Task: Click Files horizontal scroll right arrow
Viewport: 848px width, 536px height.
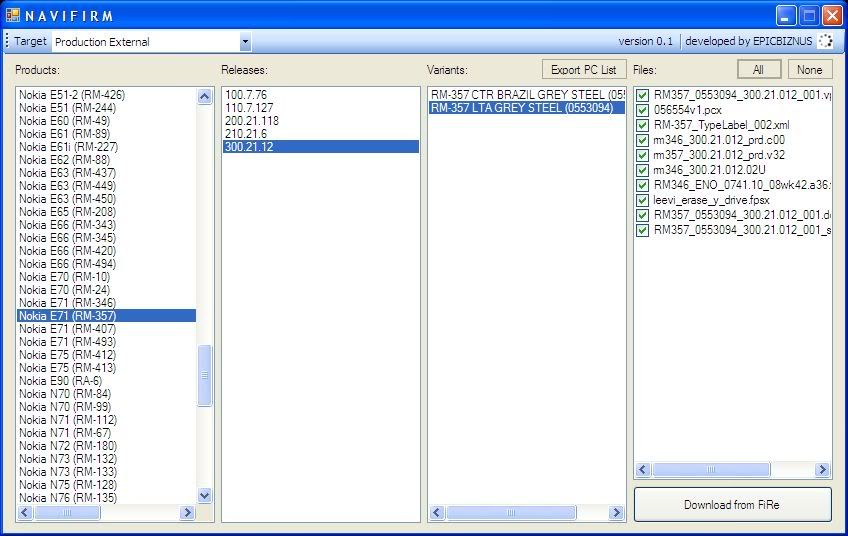Action: click(823, 469)
